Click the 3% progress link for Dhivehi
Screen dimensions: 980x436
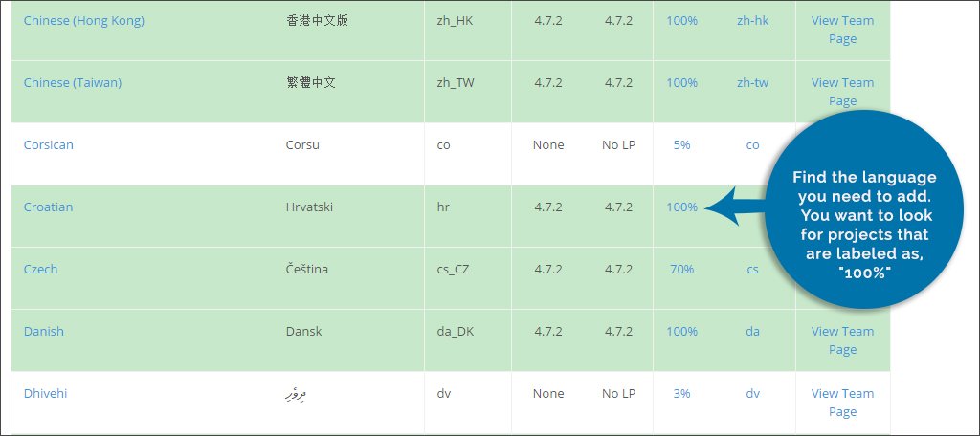(x=681, y=393)
